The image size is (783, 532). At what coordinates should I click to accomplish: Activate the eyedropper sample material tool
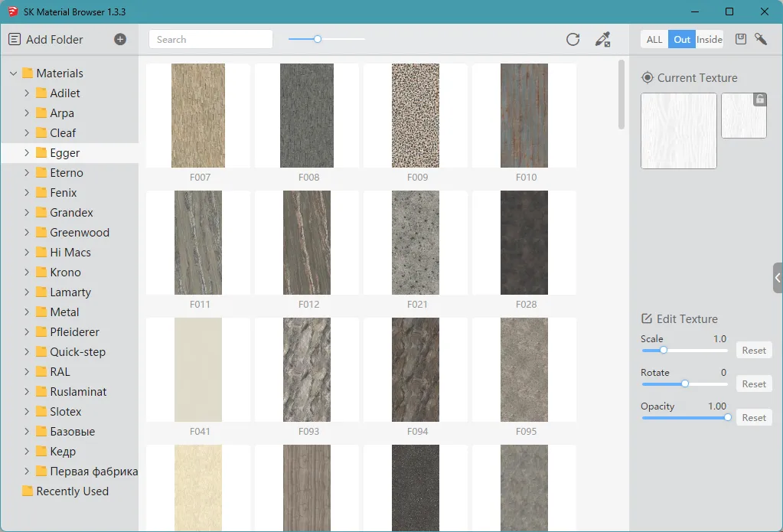coord(603,40)
